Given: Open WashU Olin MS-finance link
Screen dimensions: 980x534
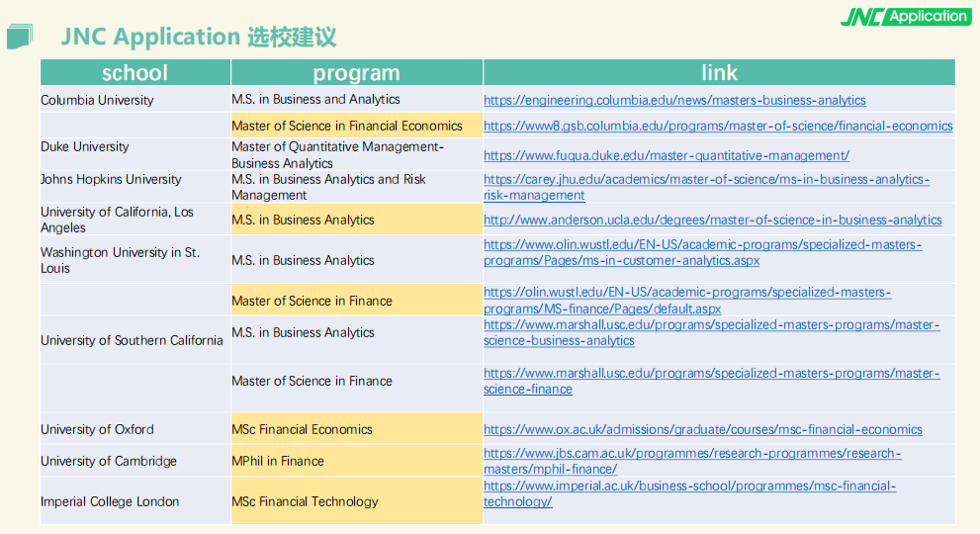Looking at the screenshot, I should [x=687, y=301].
